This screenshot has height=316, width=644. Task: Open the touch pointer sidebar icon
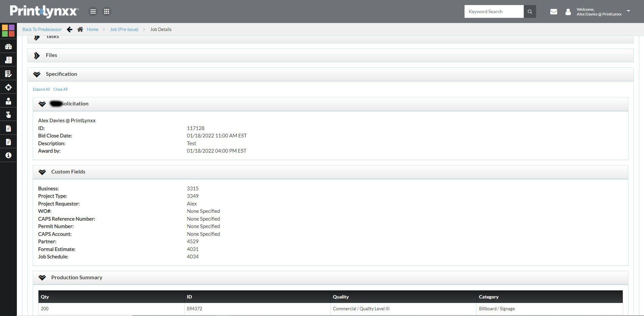coord(8,115)
